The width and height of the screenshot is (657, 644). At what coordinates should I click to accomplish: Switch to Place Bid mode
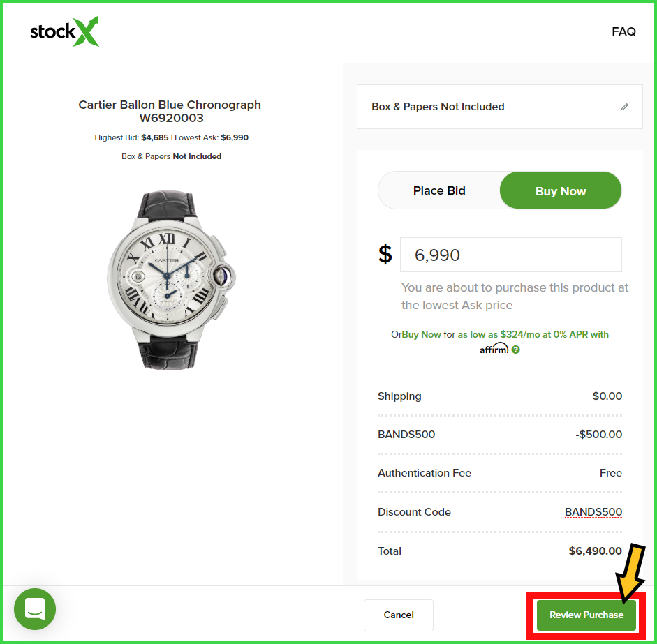tap(439, 190)
